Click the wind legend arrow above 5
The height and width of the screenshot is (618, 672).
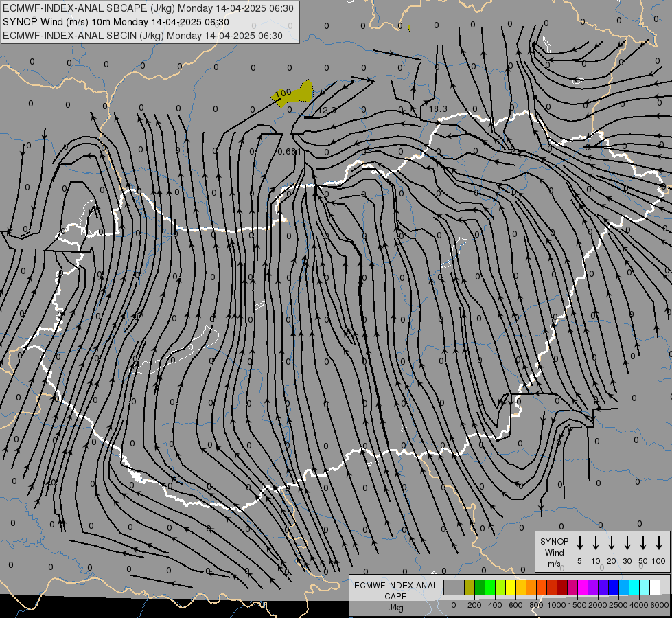579,543
